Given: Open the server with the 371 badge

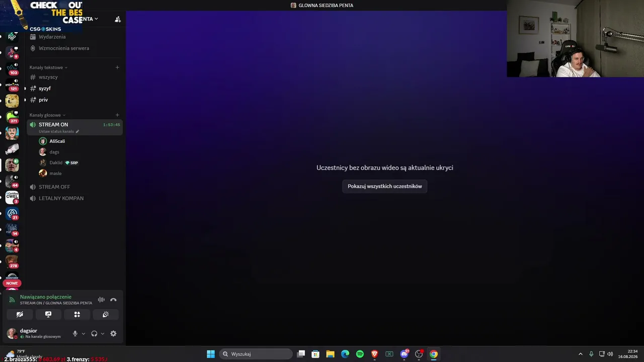Looking at the screenshot, I should (x=12, y=117).
